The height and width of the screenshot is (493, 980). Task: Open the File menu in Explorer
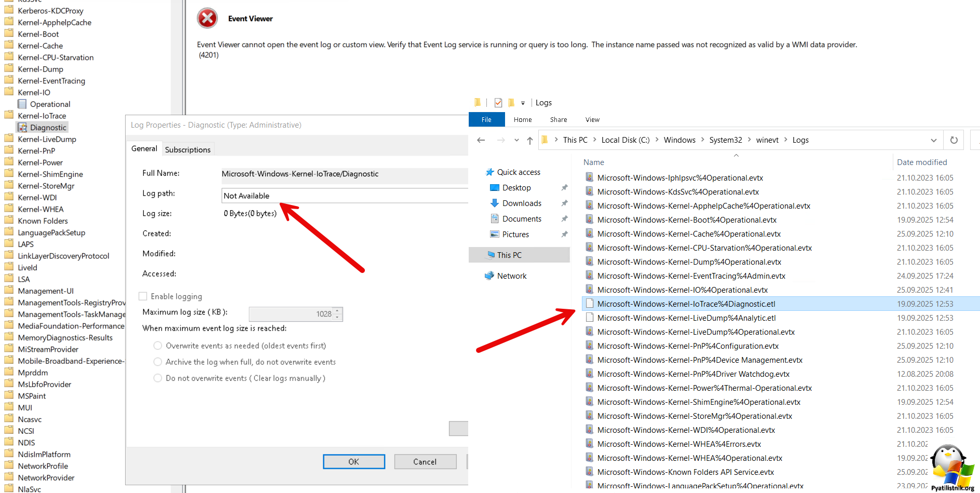486,119
